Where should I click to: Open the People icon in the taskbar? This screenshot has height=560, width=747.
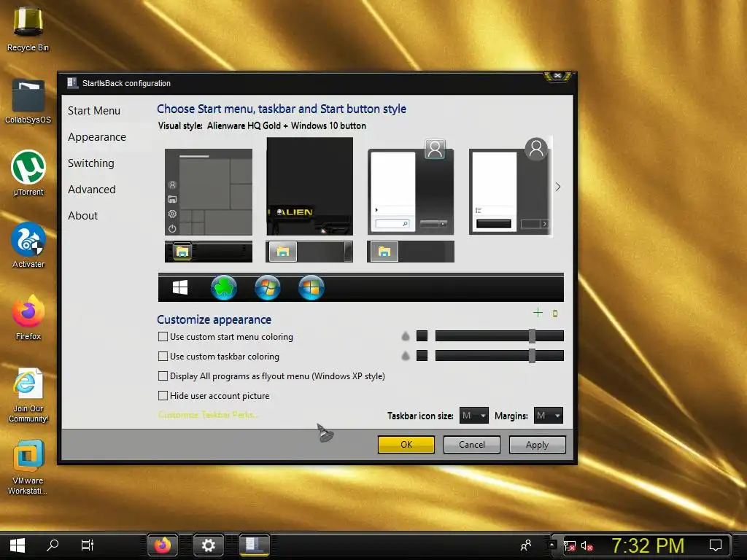(x=526, y=545)
